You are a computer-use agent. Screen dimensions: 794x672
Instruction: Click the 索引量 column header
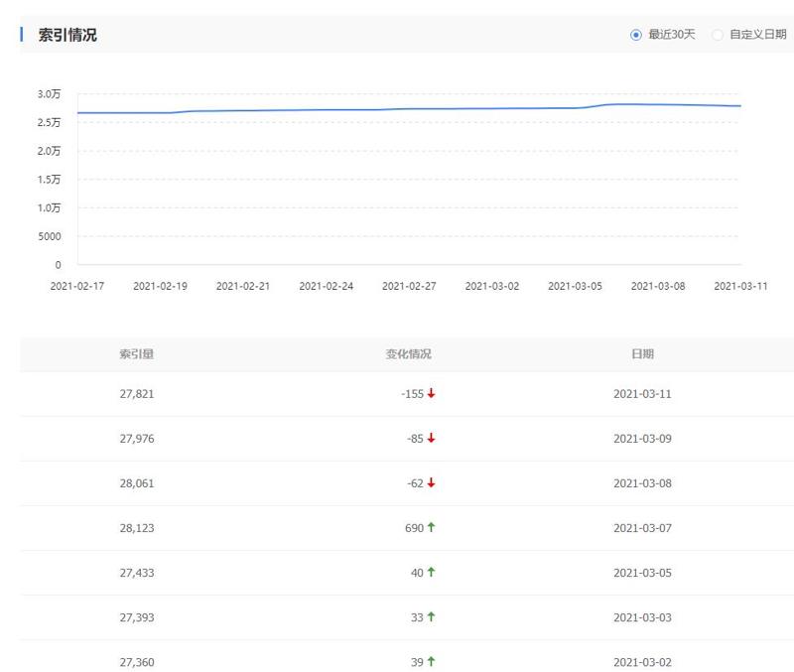click(137, 354)
